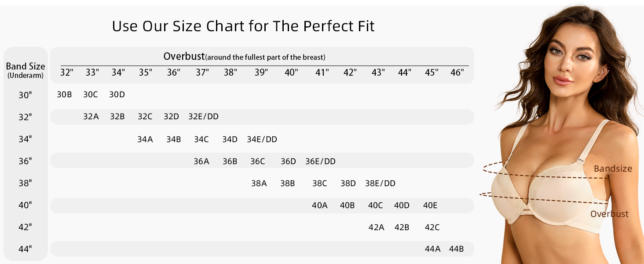Click the 38" band size row label
This screenshot has height=264, width=644.
click(26, 183)
